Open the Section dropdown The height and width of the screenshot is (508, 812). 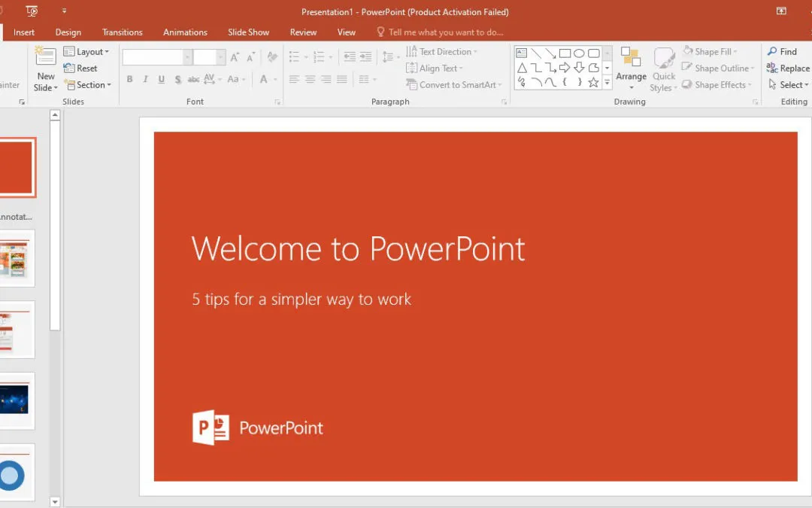[87, 84]
